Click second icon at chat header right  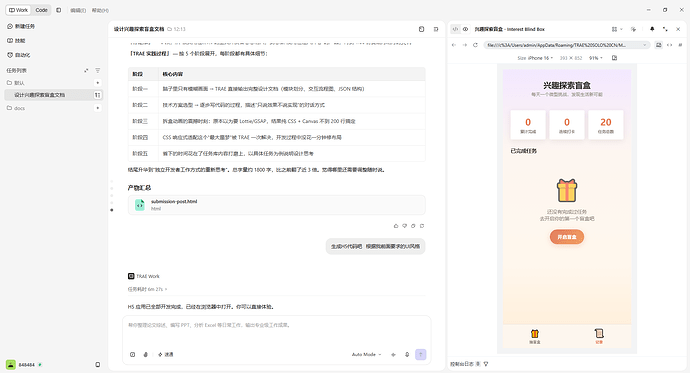tap(436, 29)
